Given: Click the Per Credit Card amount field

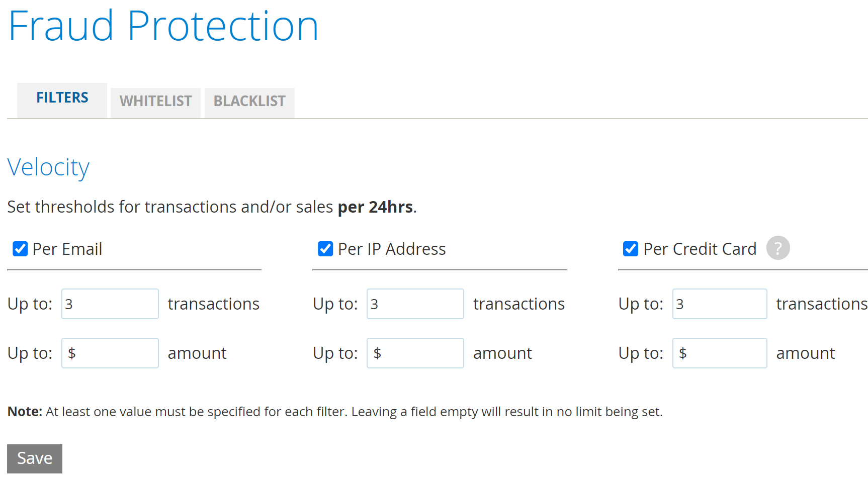Looking at the screenshot, I should [720, 353].
